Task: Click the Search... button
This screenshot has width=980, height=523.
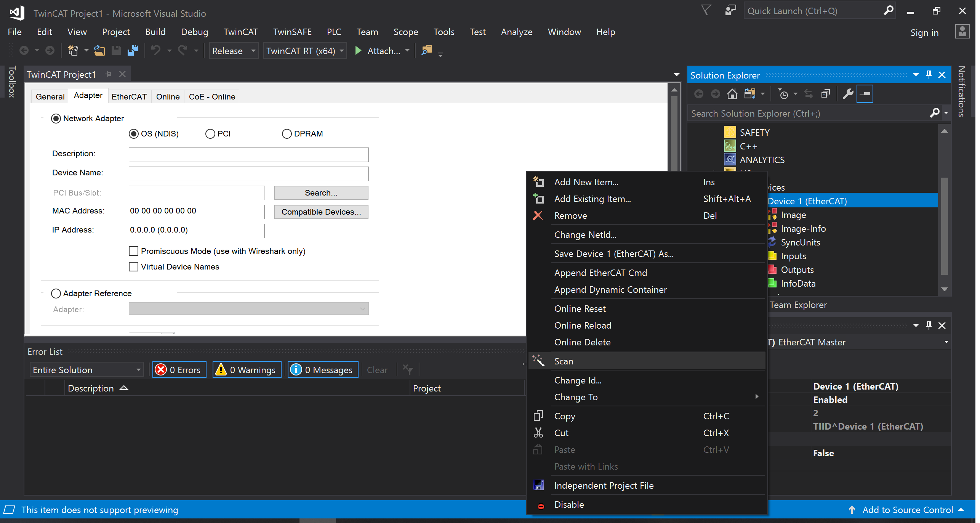Action: click(321, 193)
